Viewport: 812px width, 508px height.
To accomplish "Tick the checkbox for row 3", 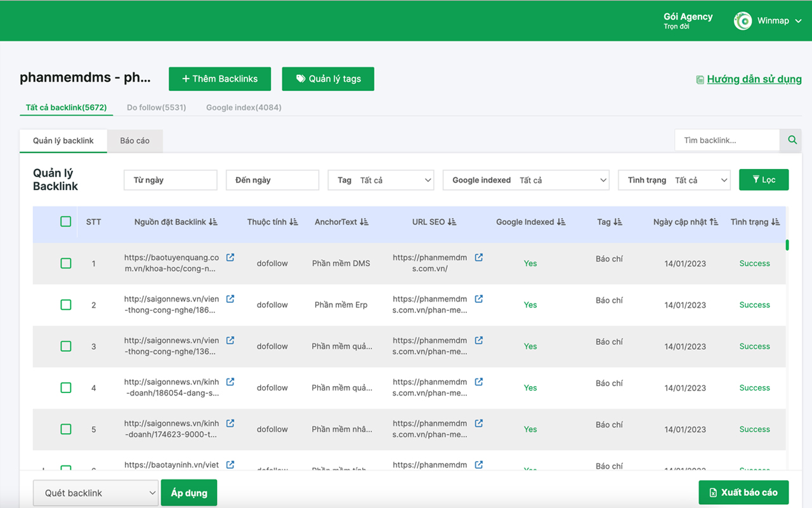I will (x=65, y=346).
